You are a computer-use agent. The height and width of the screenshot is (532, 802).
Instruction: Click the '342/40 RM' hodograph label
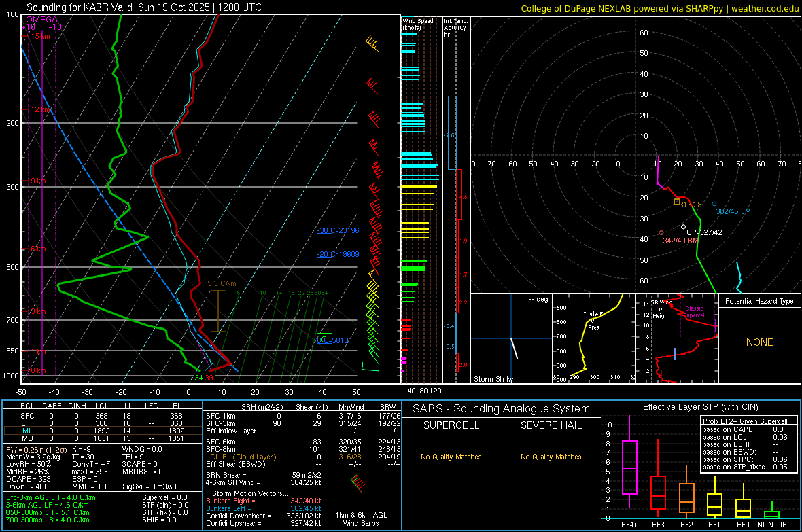coord(680,241)
